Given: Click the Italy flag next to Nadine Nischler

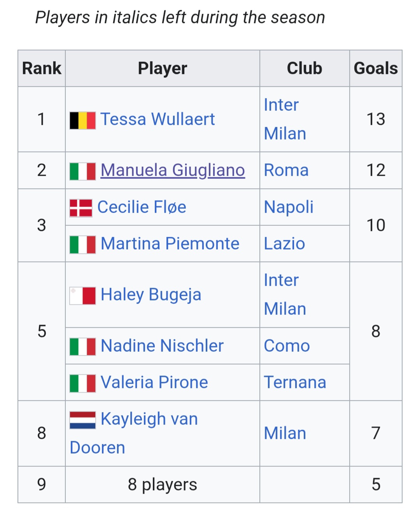Looking at the screenshot, I should (82, 347).
